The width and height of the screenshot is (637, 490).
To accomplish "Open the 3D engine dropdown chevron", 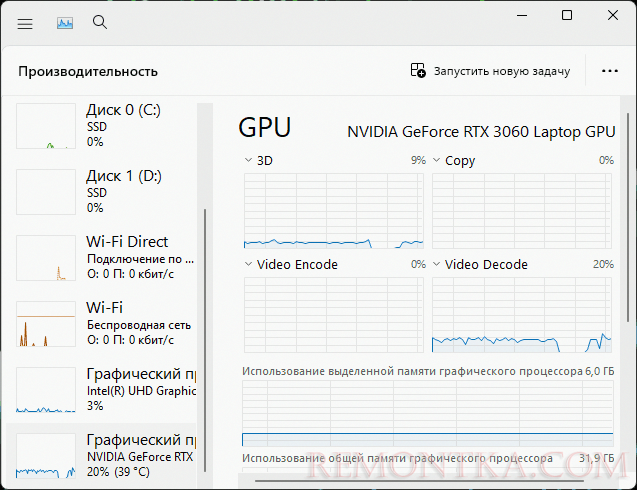I will 248,160.
